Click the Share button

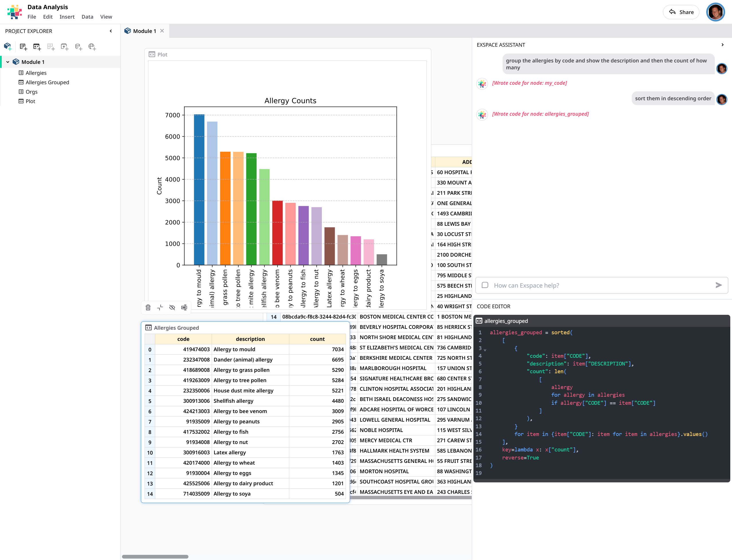(681, 12)
